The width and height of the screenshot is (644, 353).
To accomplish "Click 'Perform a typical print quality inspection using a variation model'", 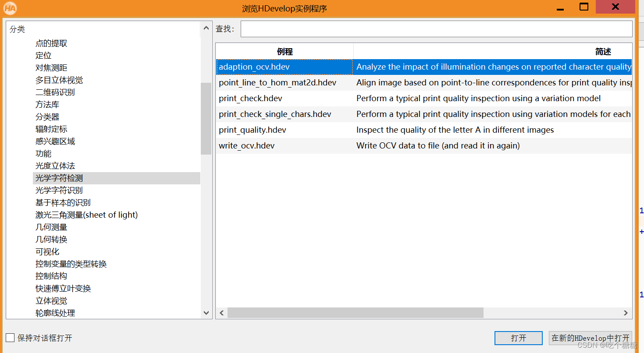I will click(479, 99).
